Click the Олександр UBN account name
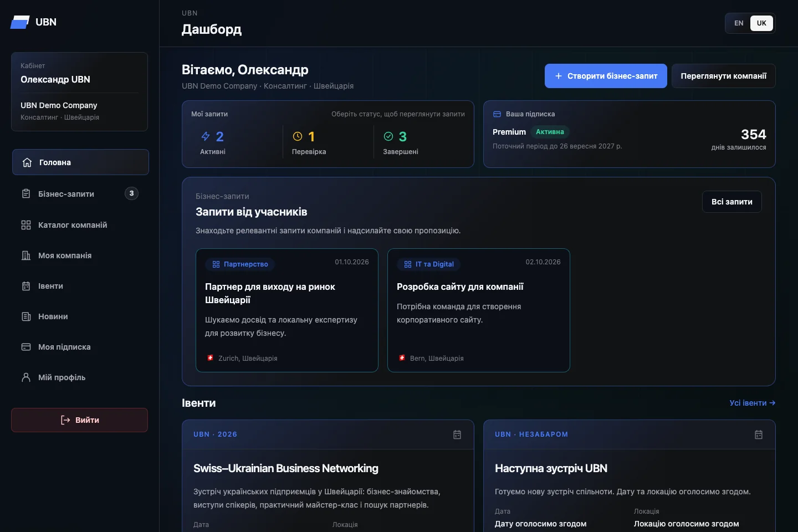Viewport: 798px width, 532px height. (x=55, y=79)
